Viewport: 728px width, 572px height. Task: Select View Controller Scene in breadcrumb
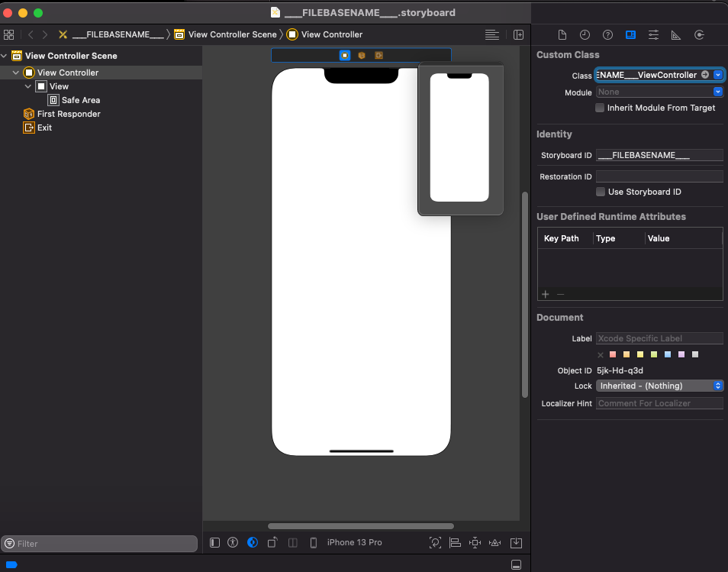232,34
